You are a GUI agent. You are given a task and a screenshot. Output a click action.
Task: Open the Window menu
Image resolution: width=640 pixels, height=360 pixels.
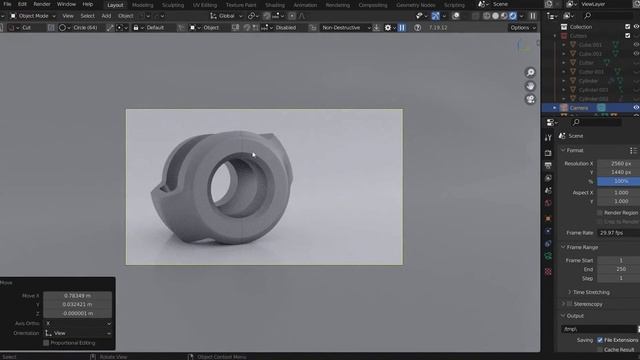click(x=66, y=4)
